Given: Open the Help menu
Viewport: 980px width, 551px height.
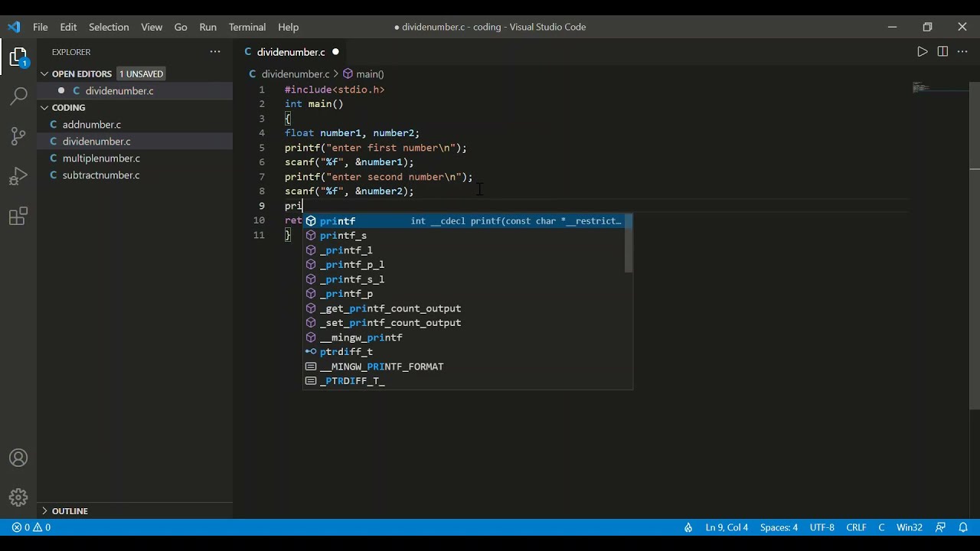Looking at the screenshot, I should click(289, 27).
